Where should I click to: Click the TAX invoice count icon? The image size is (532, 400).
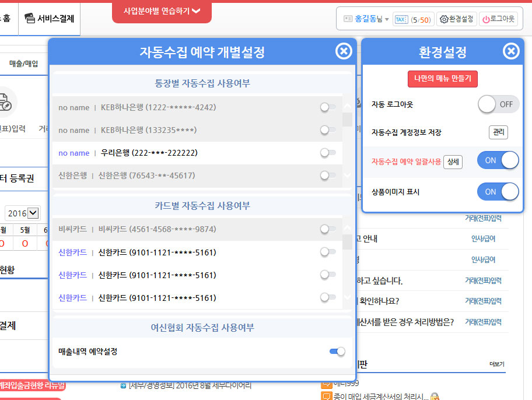401,20
